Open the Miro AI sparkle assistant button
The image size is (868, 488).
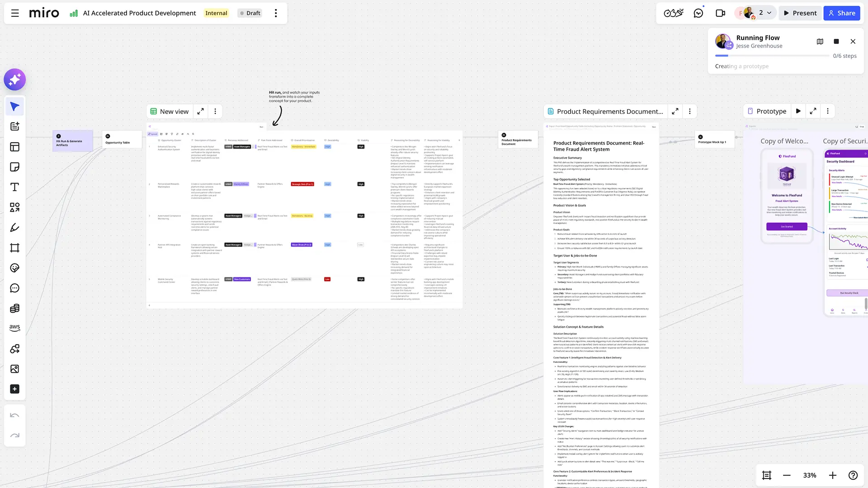pos(14,80)
